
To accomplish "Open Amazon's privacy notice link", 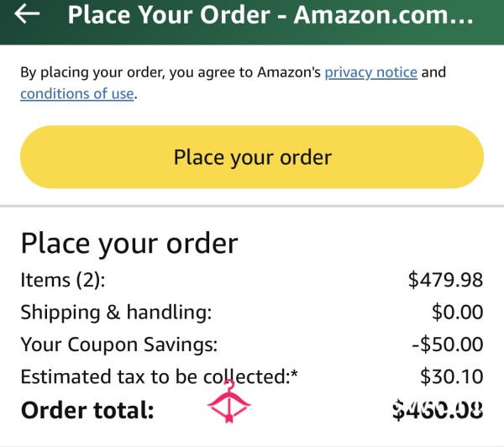I will pyautogui.click(x=371, y=72).
